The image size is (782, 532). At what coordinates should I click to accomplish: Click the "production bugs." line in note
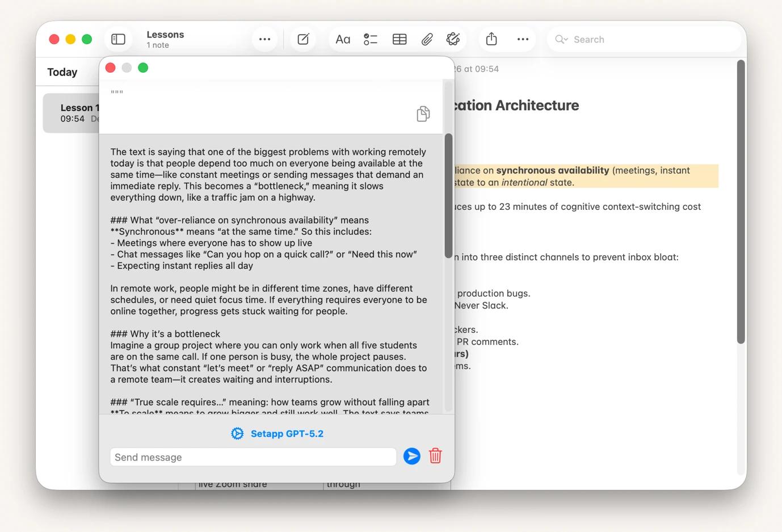coord(494,293)
